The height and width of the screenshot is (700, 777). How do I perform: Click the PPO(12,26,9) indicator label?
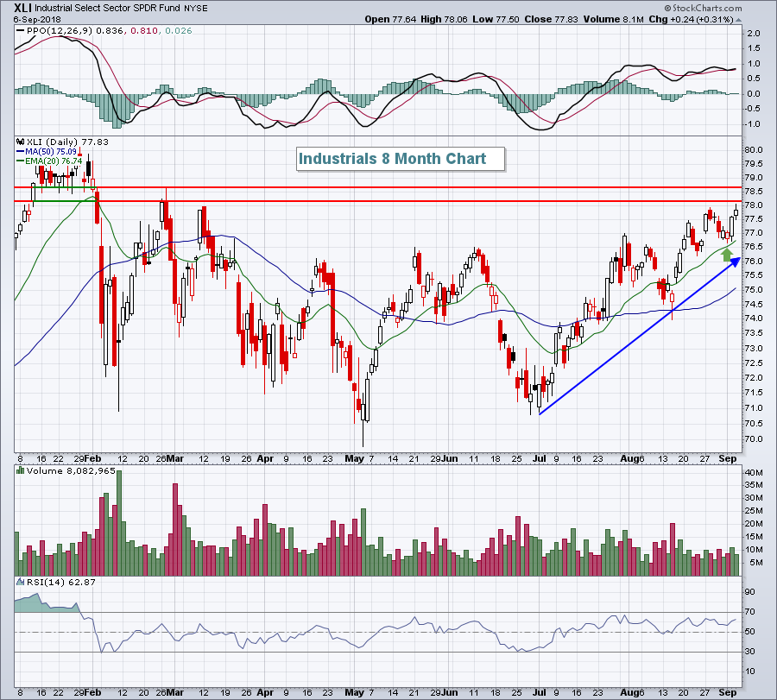tap(60, 31)
